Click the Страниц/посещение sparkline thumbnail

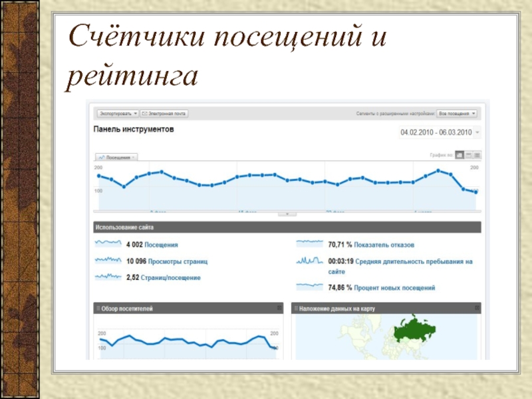(108, 277)
